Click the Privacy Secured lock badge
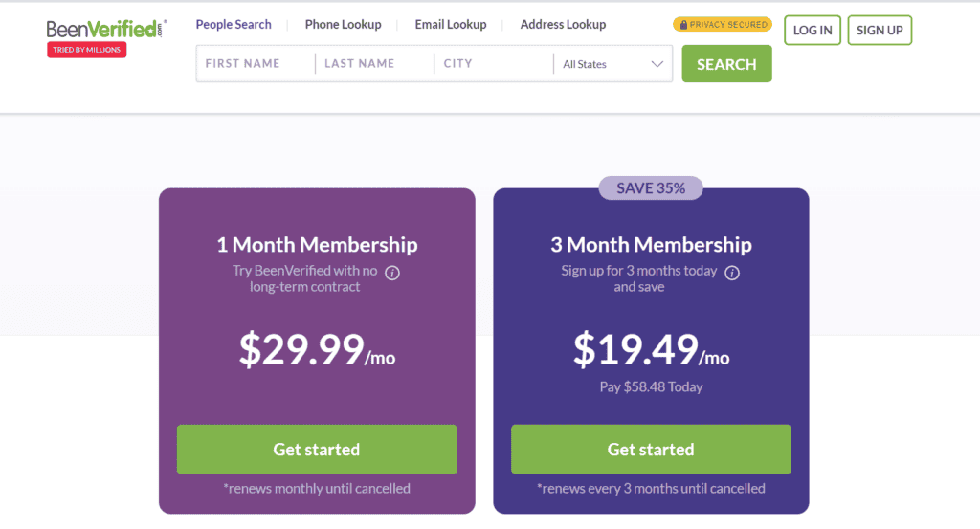This screenshot has width=980, height=529. coord(723,24)
